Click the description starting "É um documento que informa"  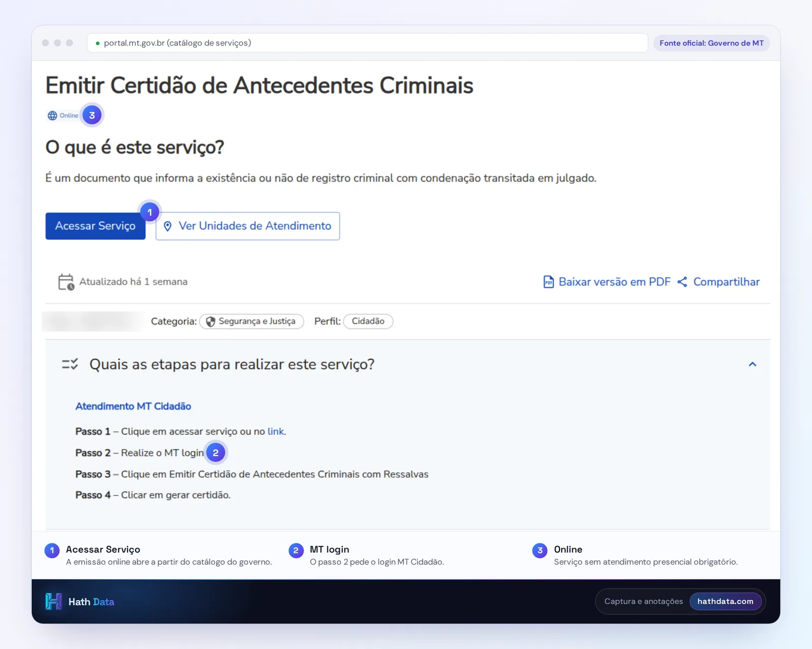pyautogui.click(x=321, y=179)
